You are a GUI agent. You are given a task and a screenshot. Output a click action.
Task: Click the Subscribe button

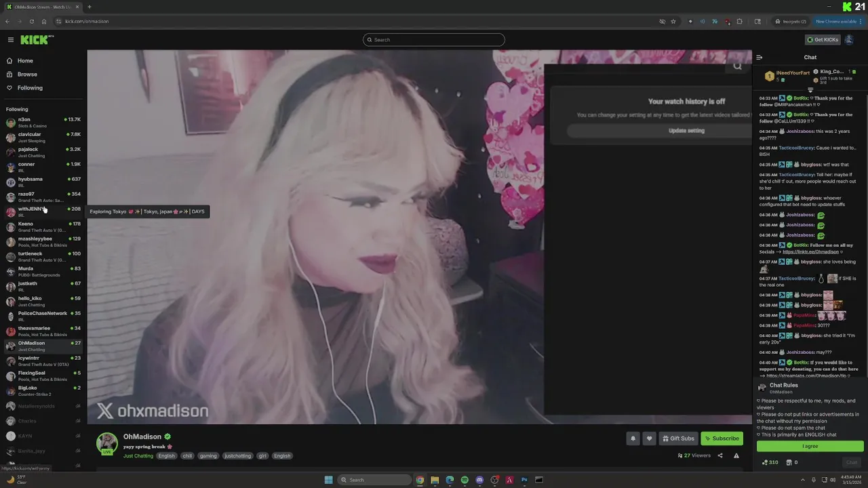[722, 439]
